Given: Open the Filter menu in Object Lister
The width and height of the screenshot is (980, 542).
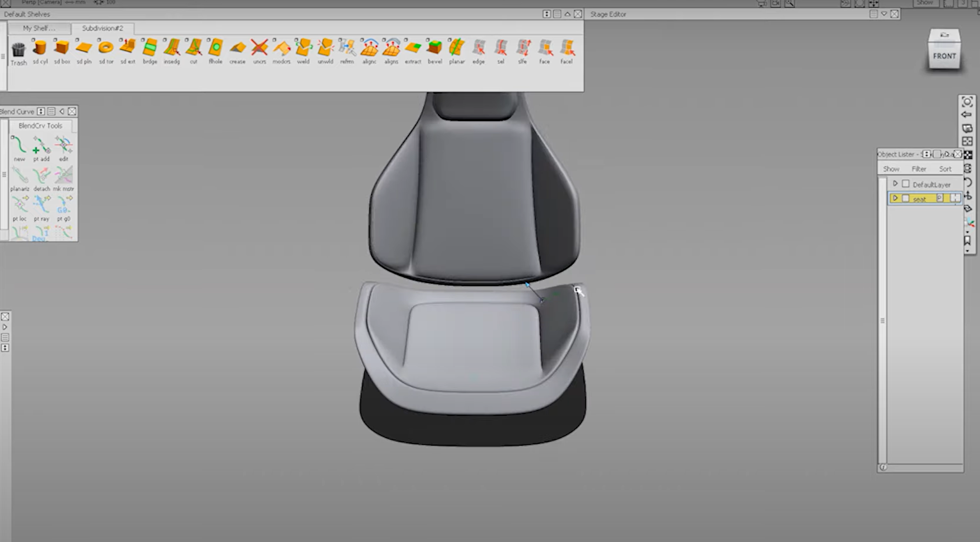Looking at the screenshot, I should (x=919, y=168).
